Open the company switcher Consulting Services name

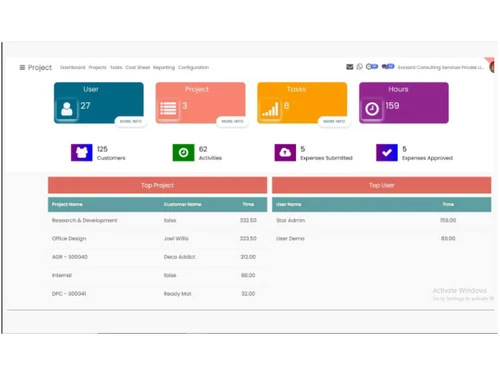(441, 67)
